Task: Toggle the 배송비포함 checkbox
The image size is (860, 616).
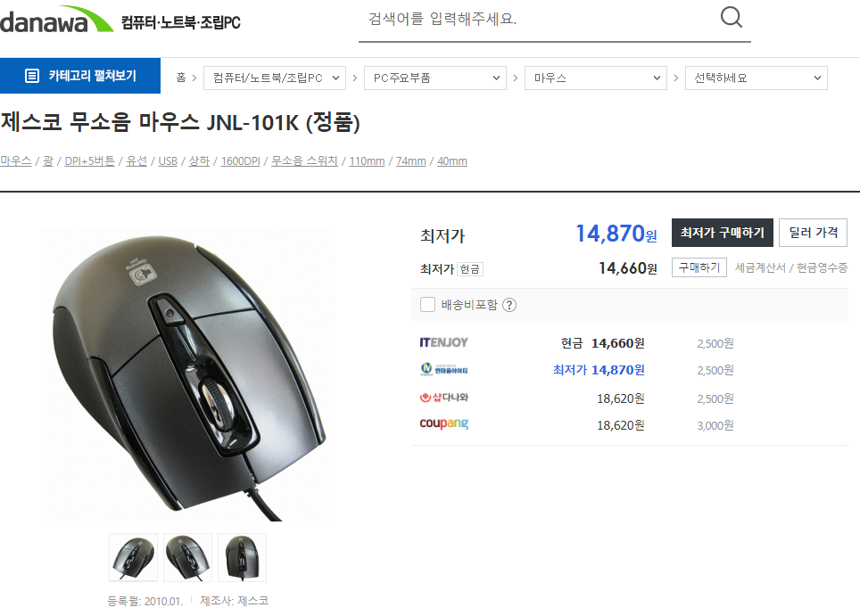Action: pos(428,305)
